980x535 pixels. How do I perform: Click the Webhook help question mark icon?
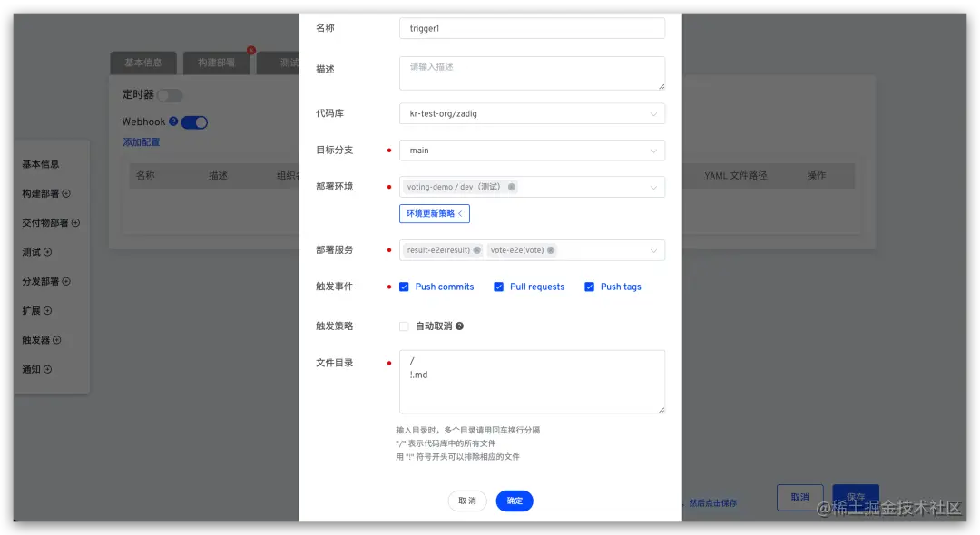click(x=172, y=122)
